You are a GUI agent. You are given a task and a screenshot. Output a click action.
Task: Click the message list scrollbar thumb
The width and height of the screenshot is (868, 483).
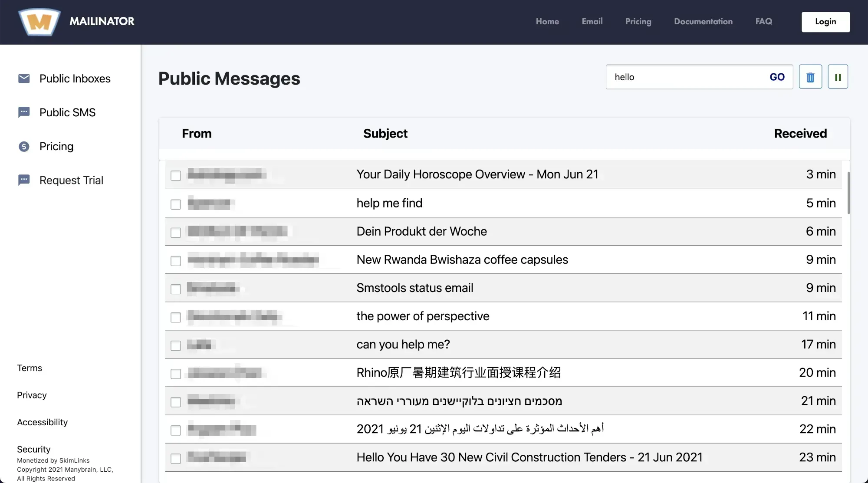(x=848, y=193)
